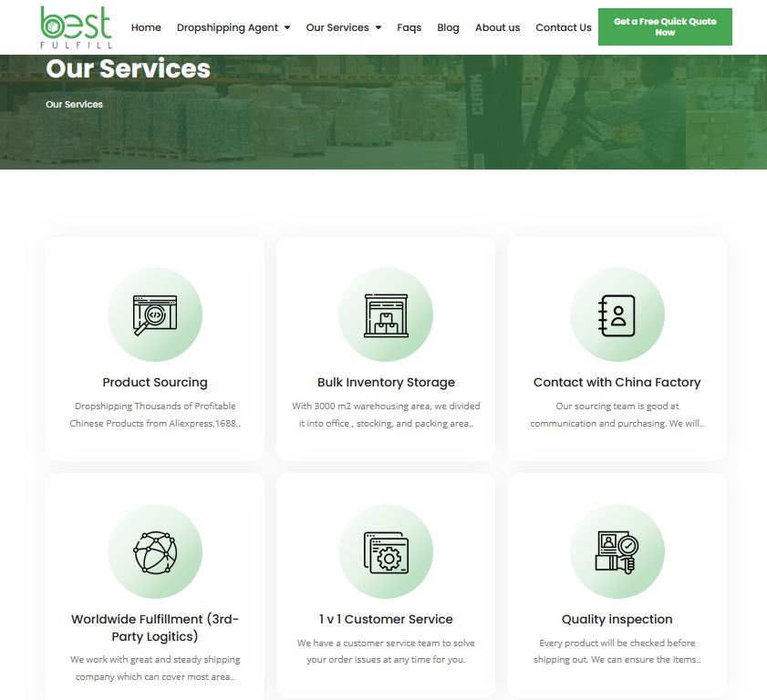This screenshot has width=767, height=700.
Task: Go to the Faqs page
Action: tap(409, 28)
